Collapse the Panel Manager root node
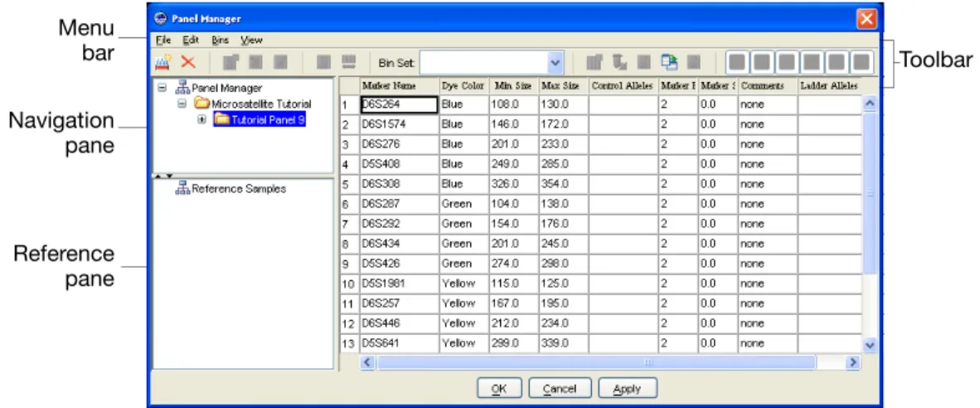980x408 pixels. click(163, 88)
